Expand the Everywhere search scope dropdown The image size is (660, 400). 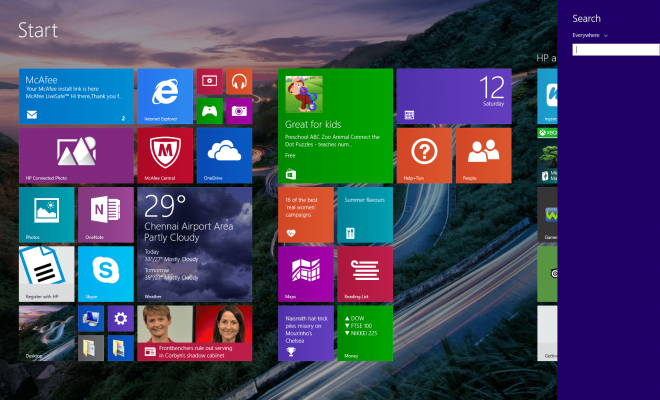(x=590, y=35)
